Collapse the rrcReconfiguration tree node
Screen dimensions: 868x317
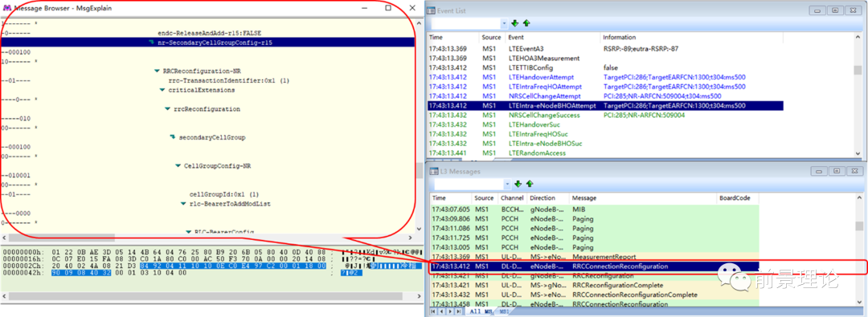click(x=167, y=109)
